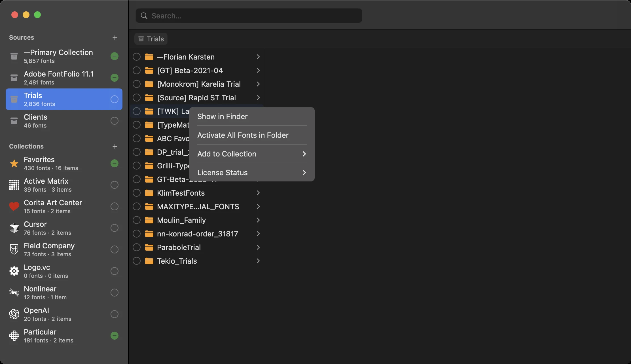Activate the Tekio_Trials folder circle
This screenshot has width=631, height=364.
coord(137,261)
